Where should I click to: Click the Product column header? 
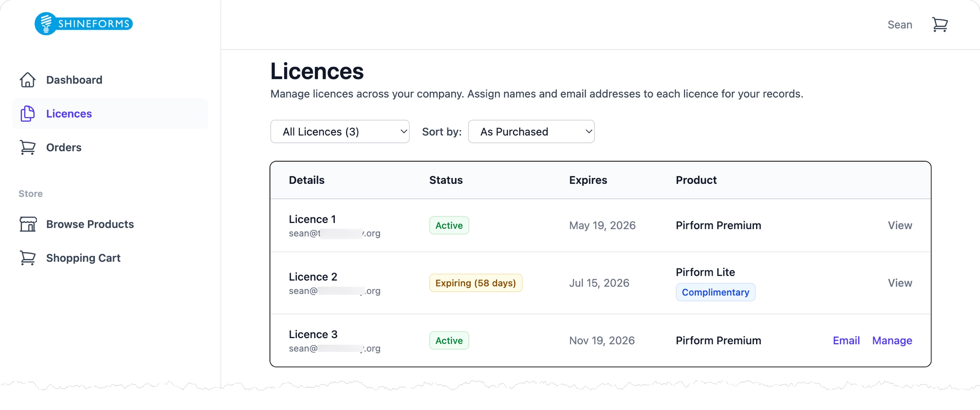coord(696,180)
